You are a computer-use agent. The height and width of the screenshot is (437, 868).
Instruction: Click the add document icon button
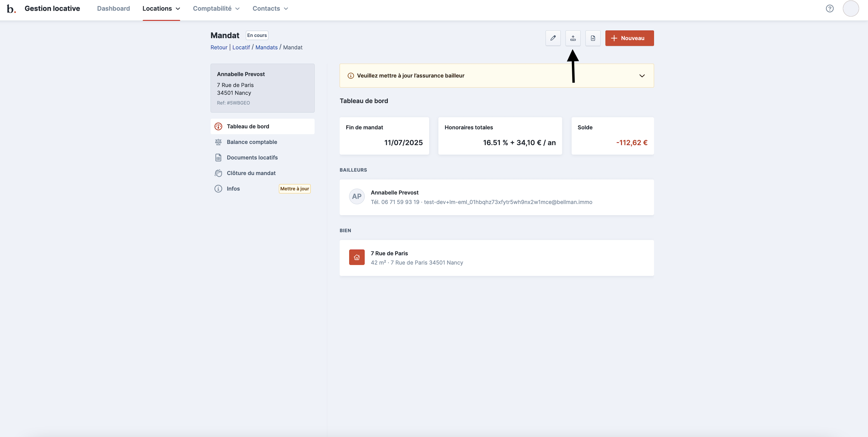(593, 38)
